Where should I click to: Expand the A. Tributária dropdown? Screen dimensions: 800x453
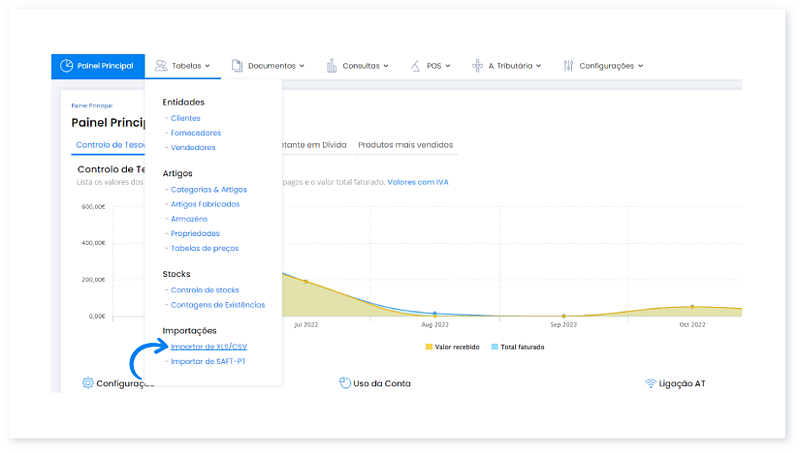click(538, 66)
